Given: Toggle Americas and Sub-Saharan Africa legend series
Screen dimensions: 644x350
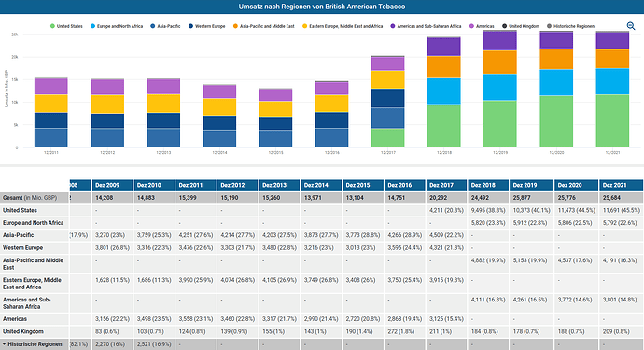Looking at the screenshot, I should pos(426,26).
